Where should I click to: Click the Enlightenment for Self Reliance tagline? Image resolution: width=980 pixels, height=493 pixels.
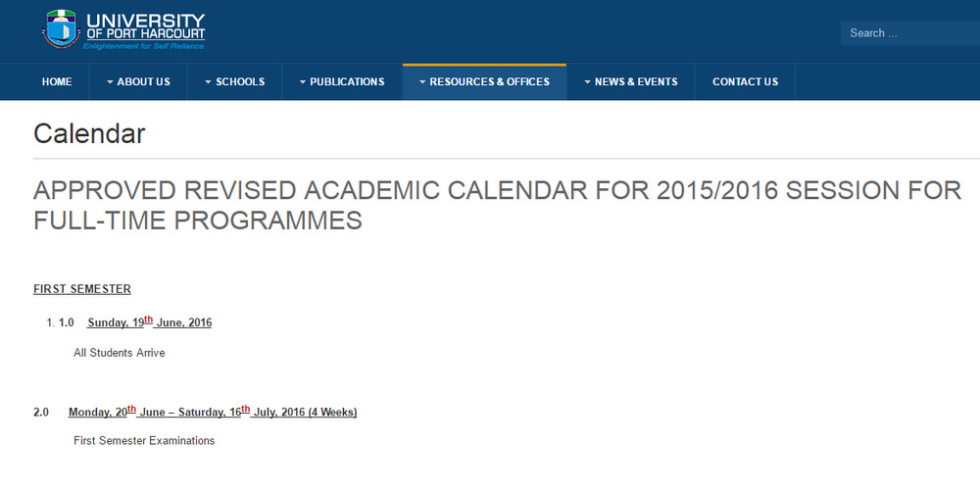(x=144, y=46)
